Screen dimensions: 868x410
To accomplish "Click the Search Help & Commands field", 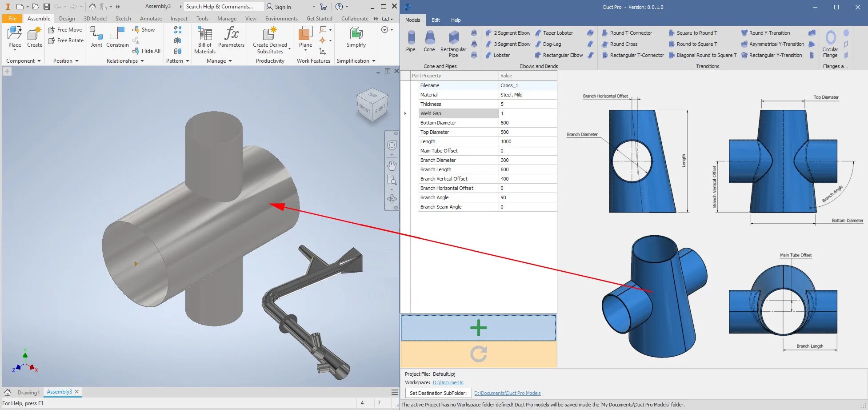I will 224,7.
